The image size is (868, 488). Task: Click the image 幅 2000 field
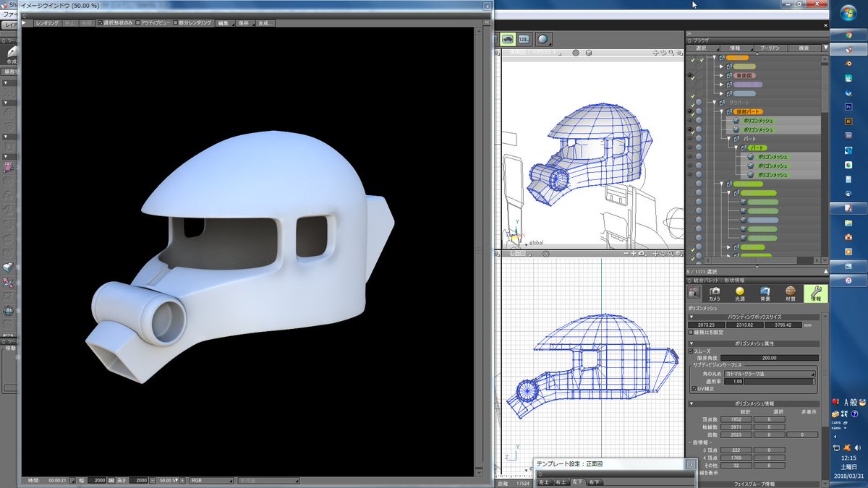98,480
